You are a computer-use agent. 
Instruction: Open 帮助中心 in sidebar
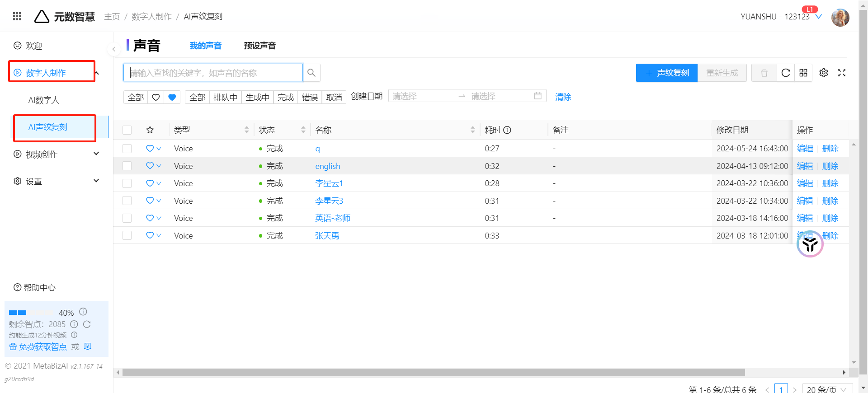[x=35, y=287]
